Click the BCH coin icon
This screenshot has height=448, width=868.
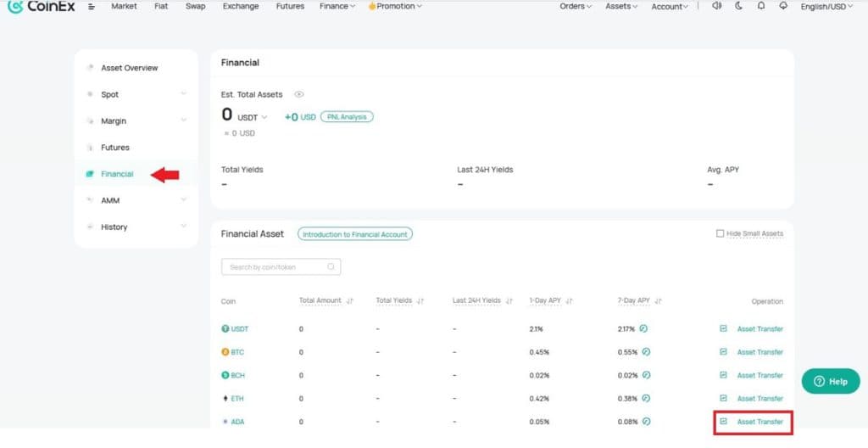point(225,375)
